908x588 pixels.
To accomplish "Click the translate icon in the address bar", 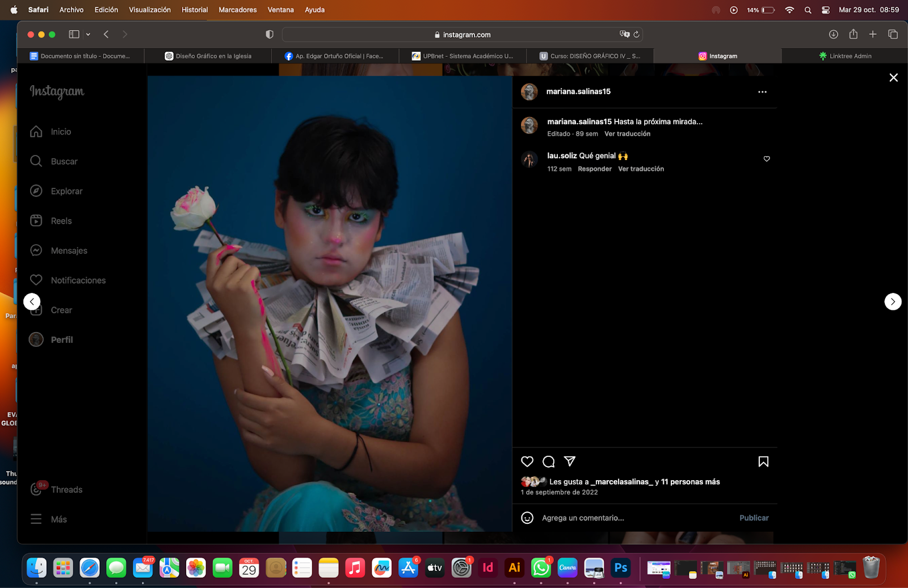I will tap(624, 34).
